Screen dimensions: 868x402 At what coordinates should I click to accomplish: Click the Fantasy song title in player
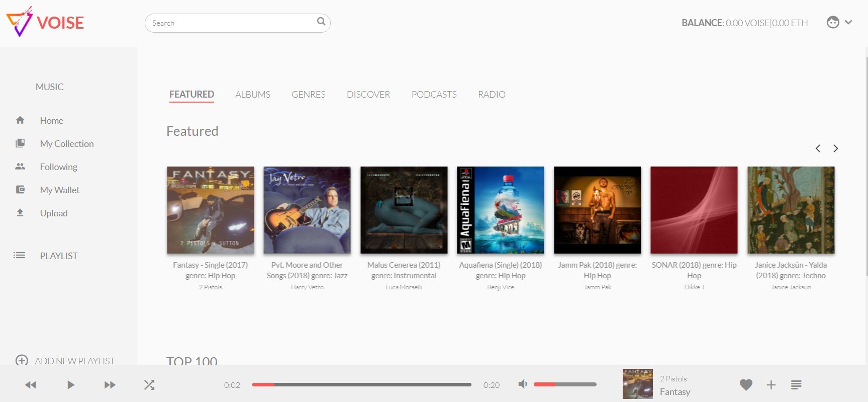(675, 392)
